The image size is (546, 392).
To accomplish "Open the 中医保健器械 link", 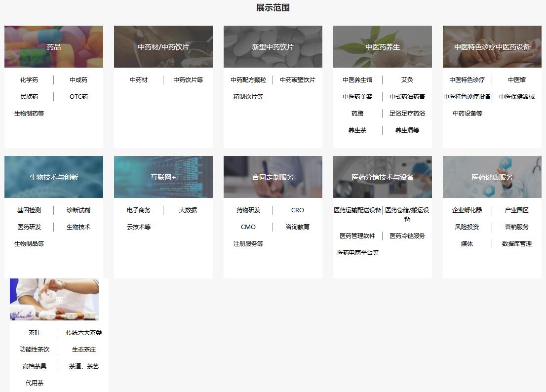I will (517, 97).
